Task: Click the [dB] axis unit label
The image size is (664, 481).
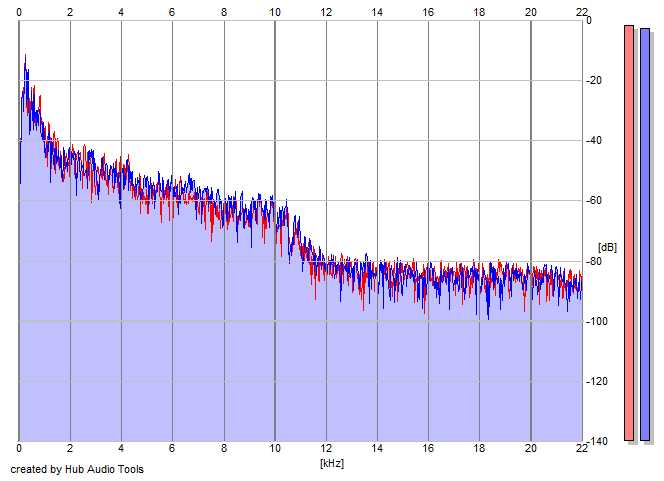Action: point(607,247)
